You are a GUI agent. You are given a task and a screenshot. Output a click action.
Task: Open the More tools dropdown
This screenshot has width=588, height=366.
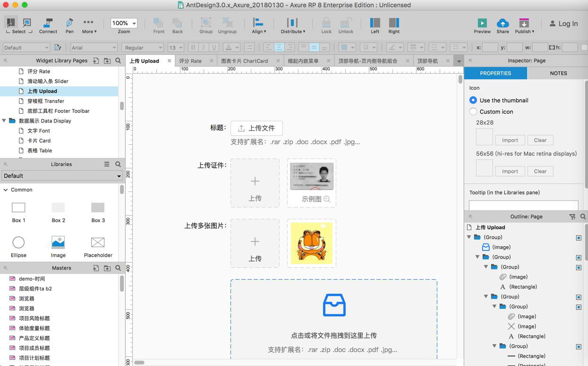[89, 25]
